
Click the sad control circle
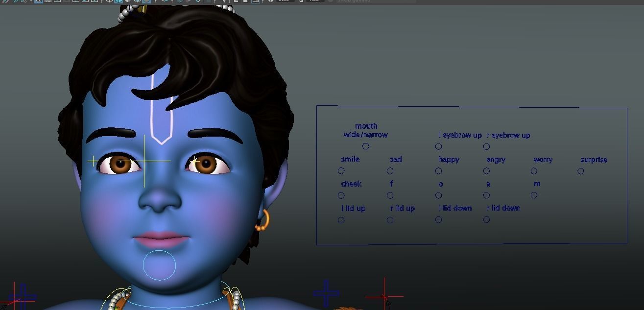click(x=390, y=171)
